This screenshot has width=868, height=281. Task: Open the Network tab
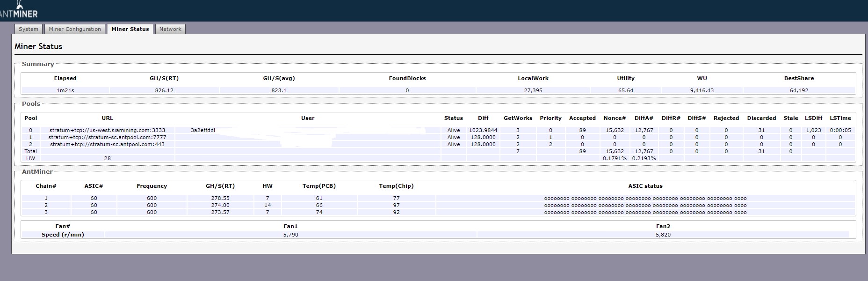[170, 29]
